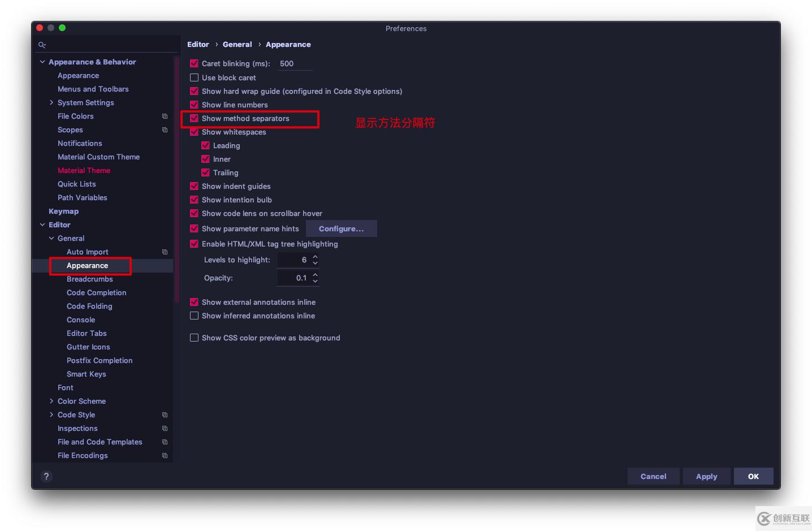812x531 pixels.
Task: Toggle Trailing whitespace checkbox
Action: point(205,172)
